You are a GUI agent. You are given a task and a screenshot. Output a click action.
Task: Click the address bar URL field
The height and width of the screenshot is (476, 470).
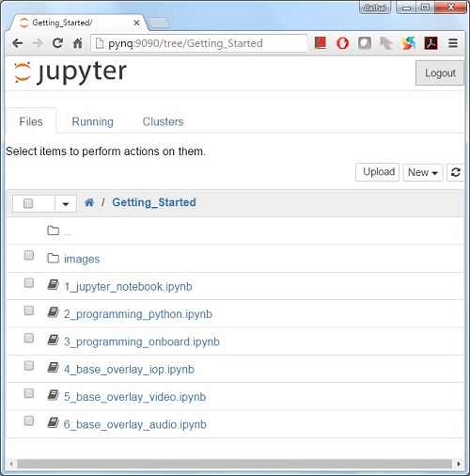pyautogui.click(x=199, y=43)
